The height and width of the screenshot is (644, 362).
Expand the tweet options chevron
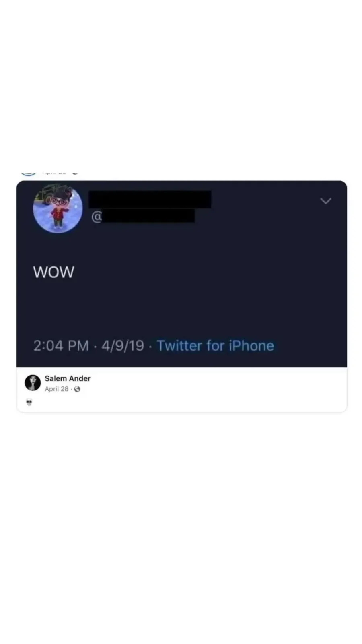click(325, 200)
